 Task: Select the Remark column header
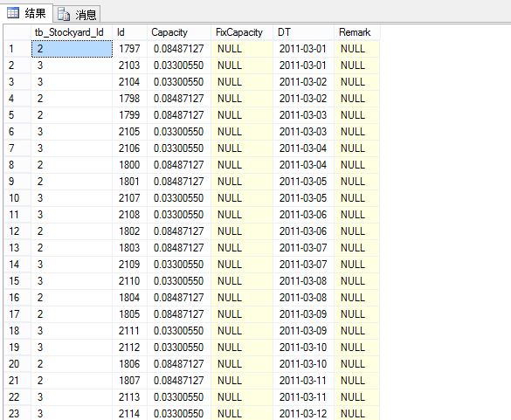357,32
